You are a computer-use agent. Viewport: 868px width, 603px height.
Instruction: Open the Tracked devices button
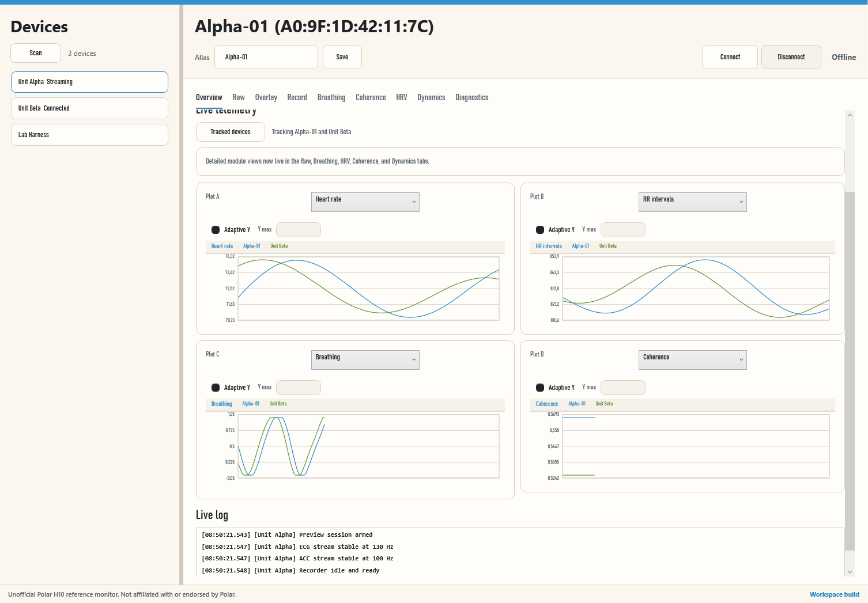point(231,132)
